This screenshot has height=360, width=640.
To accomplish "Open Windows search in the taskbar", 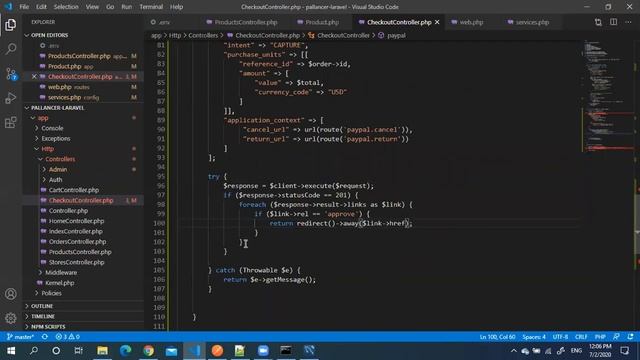I will [34, 351].
